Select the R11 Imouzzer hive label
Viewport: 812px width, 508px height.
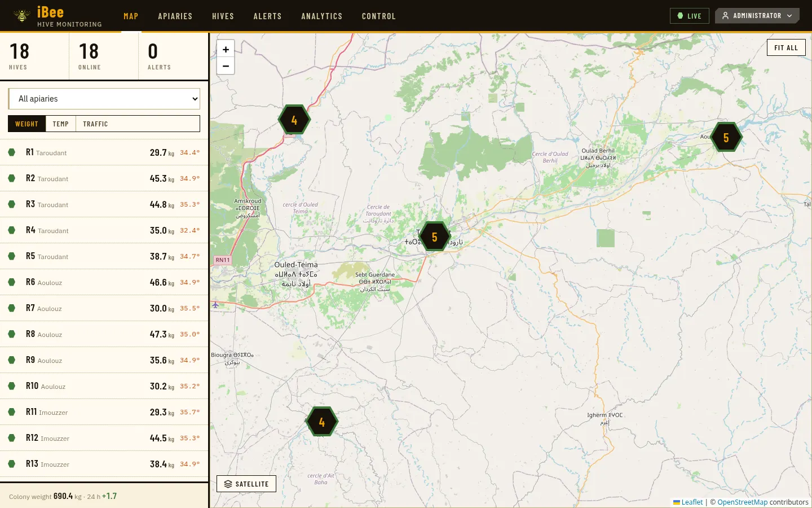click(x=47, y=412)
